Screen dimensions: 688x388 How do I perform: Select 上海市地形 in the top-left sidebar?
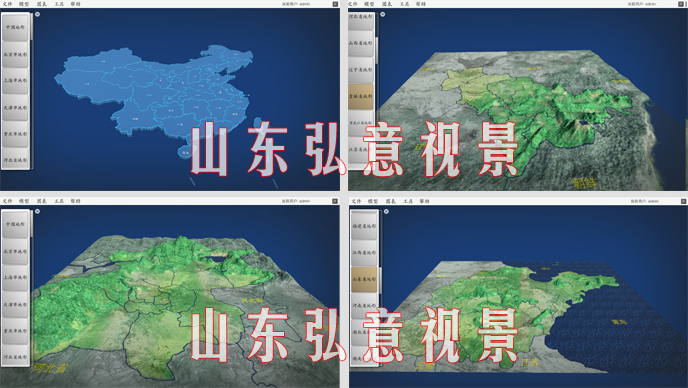point(15,81)
